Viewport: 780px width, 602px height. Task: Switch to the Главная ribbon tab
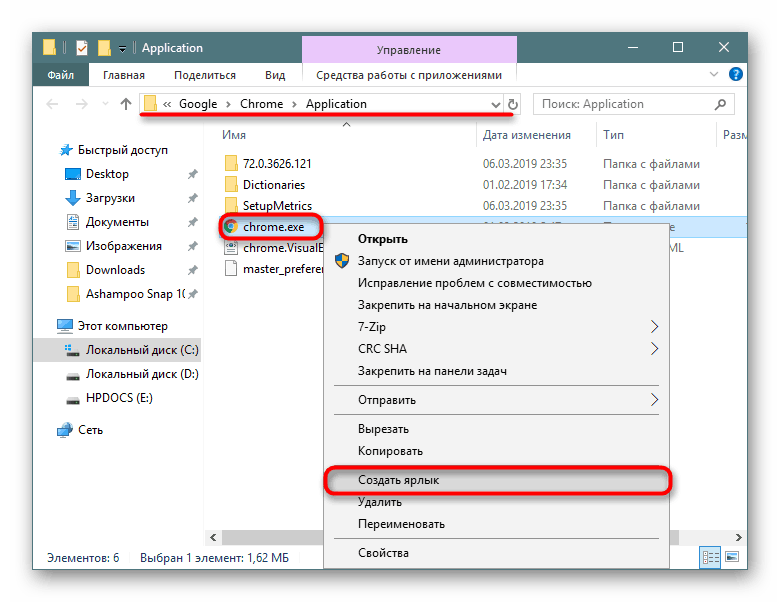tap(124, 75)
